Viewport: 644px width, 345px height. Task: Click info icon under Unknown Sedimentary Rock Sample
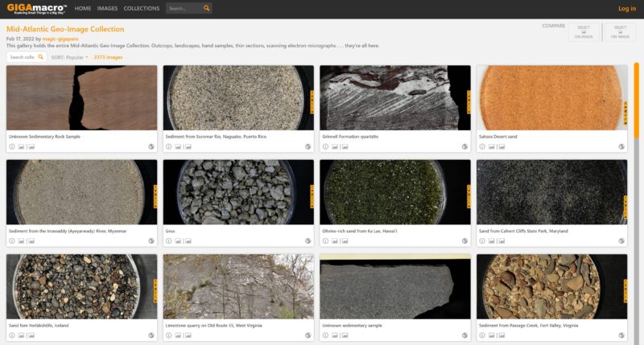[x=12, y=146]
